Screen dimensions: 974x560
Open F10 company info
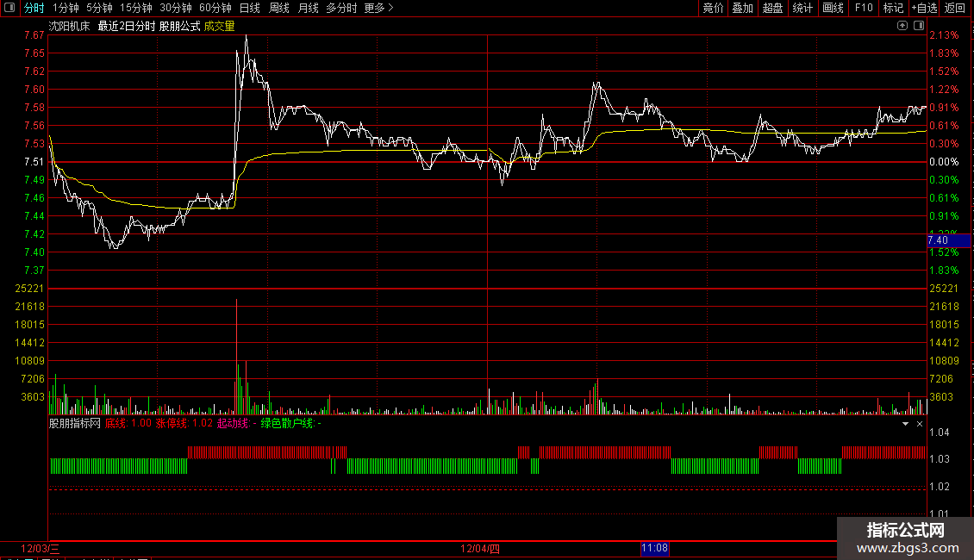coord(864,8)
